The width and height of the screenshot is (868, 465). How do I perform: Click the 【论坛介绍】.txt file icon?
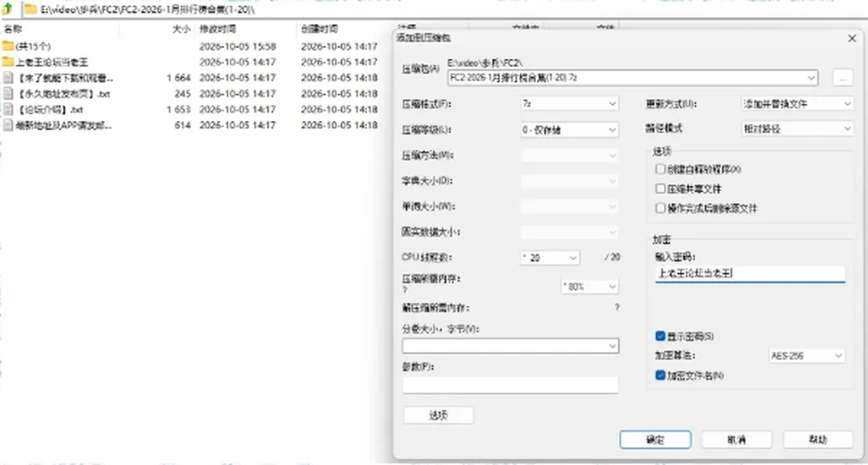8,109
